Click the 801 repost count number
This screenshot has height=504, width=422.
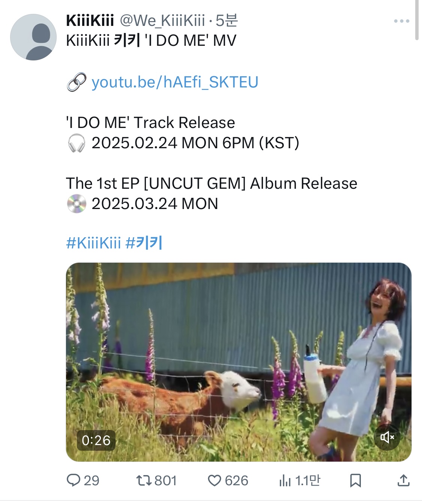point(165,480)
